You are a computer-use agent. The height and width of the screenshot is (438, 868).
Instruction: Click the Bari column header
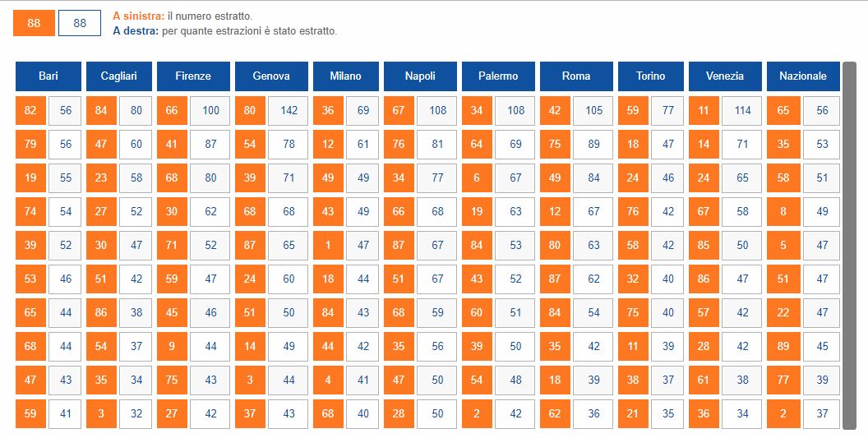pyautogui.click(x=48, y=76)
